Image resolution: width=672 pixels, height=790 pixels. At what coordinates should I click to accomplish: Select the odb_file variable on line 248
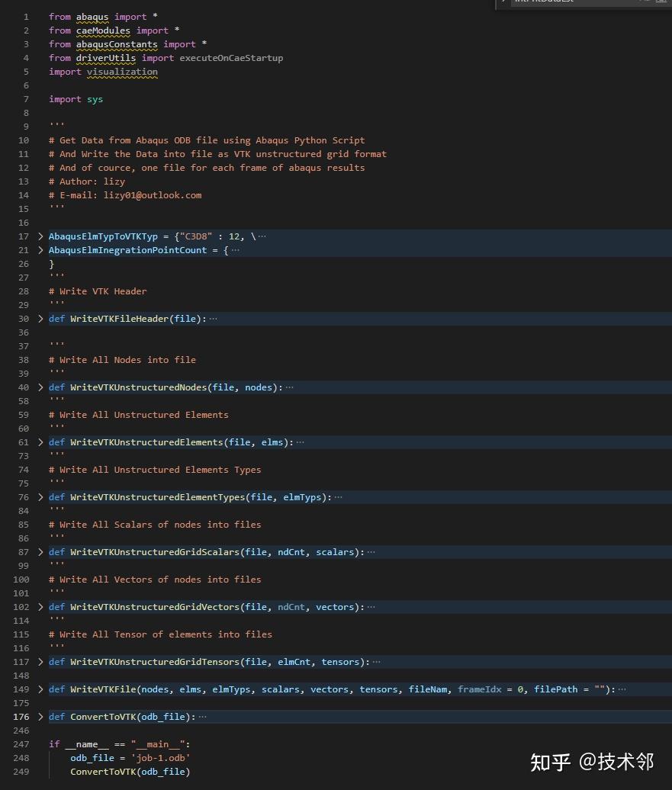click(x=92, y=758)
